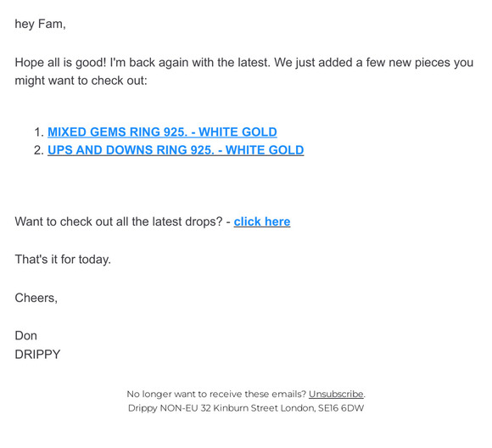This screenshot has width=492, height=448.
Task: Click the 'That's it for today.' line
Action: (x=63, y=260)
